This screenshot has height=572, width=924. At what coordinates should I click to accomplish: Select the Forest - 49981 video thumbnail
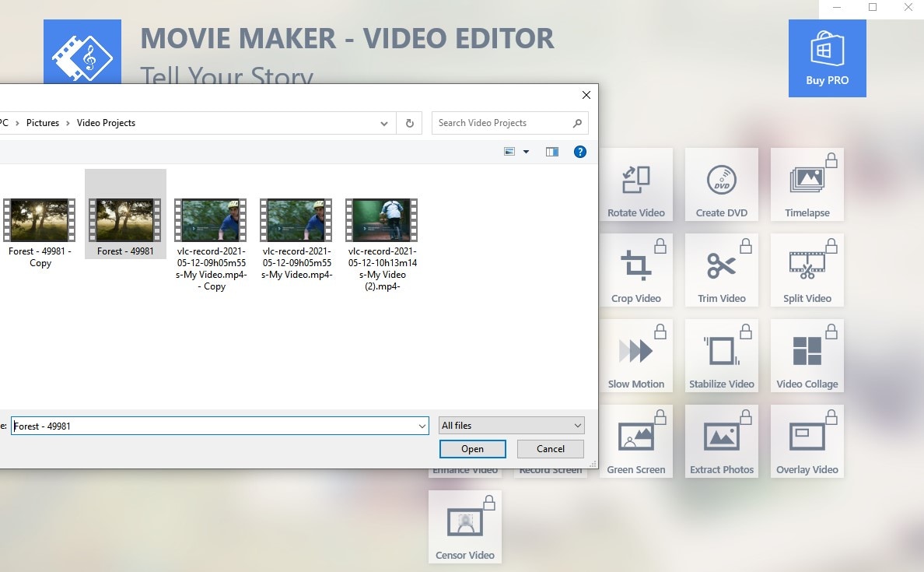pyautogui.click(x=125, y=220)
